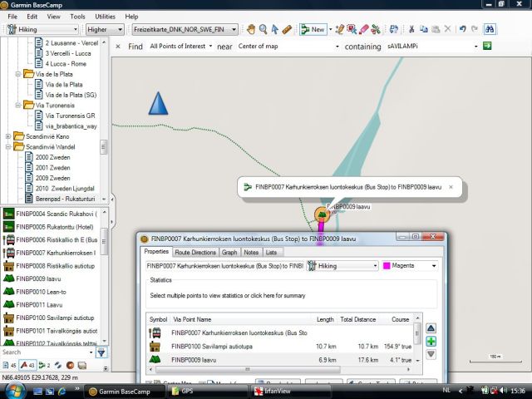The height and width of the screenshot is (399, 532).
Task: Click the filter funnel icon
Action: (101, 352)
